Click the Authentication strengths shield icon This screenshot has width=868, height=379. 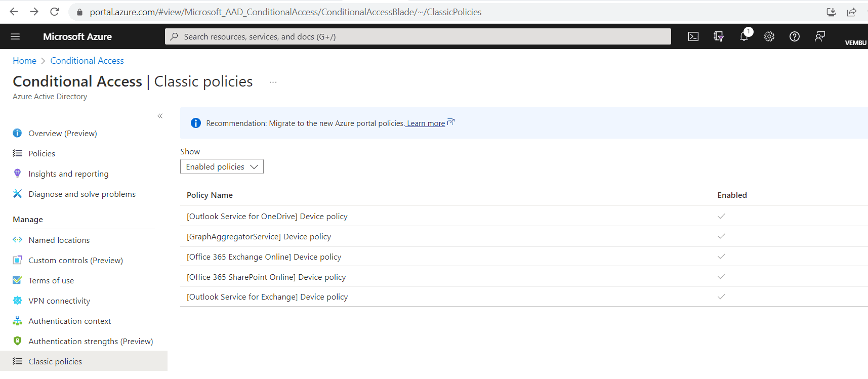point(17,341)
